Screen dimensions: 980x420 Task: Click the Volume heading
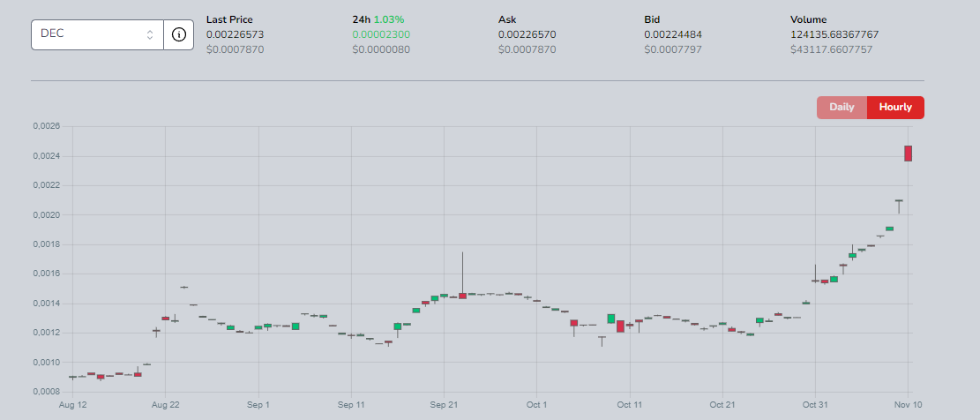[x=808, y=19]
